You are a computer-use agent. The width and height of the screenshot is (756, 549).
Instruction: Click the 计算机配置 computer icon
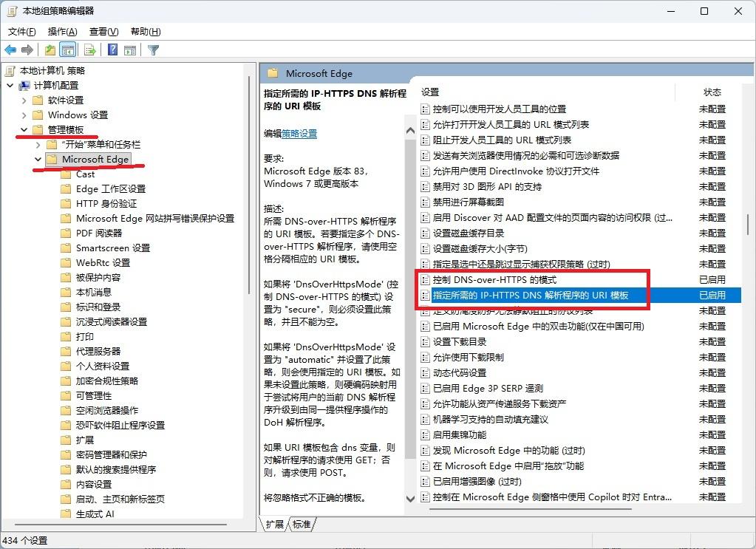24,86
